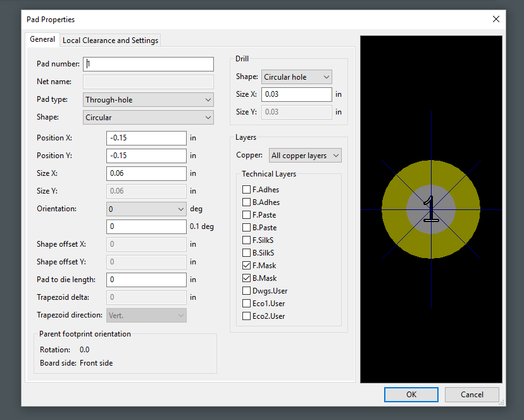This screenshot has height=420, width=524.
Task: Enable the F.Adhes technical layer
Action: (x=247, y=190)
